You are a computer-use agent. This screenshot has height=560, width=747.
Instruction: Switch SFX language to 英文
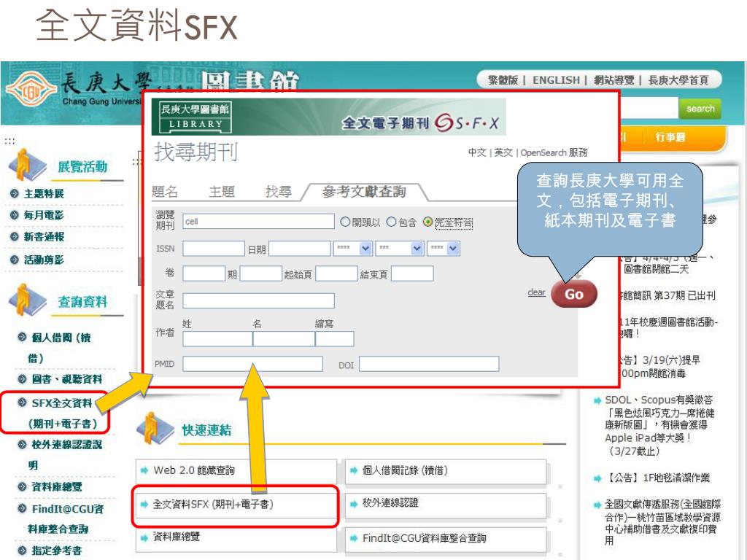point(503,152)
